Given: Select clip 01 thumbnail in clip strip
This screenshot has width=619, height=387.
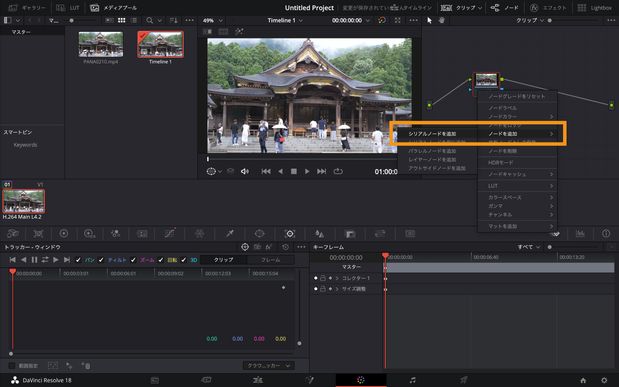Looking at the screenshot, I should coord(24,201).
